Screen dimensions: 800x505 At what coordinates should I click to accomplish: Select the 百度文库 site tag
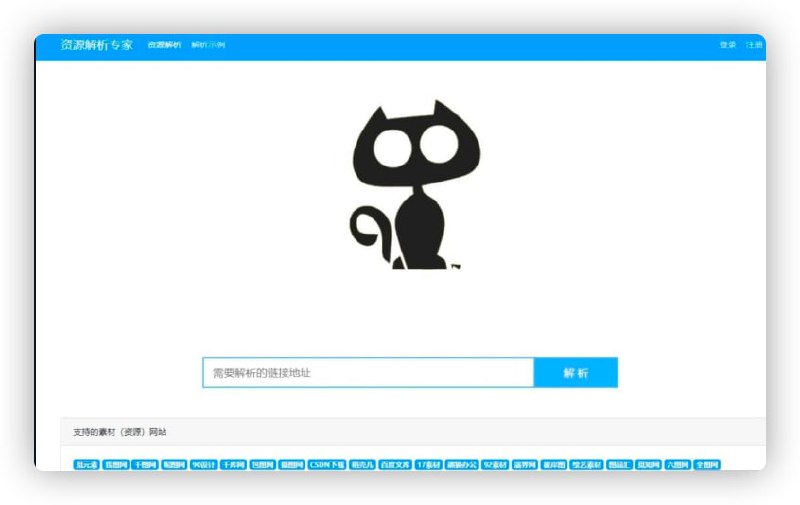[395, 465]
